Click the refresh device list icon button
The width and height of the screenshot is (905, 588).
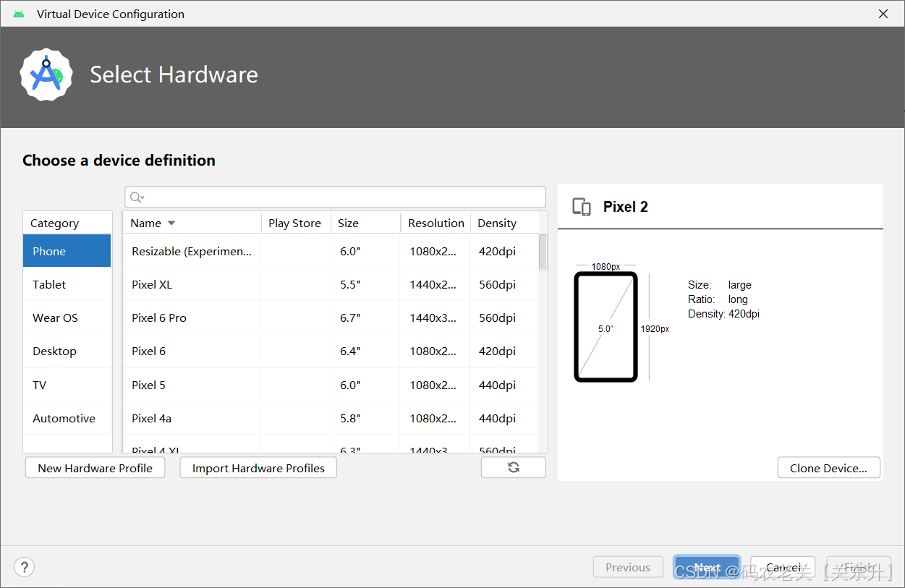[x=514, y=468]
